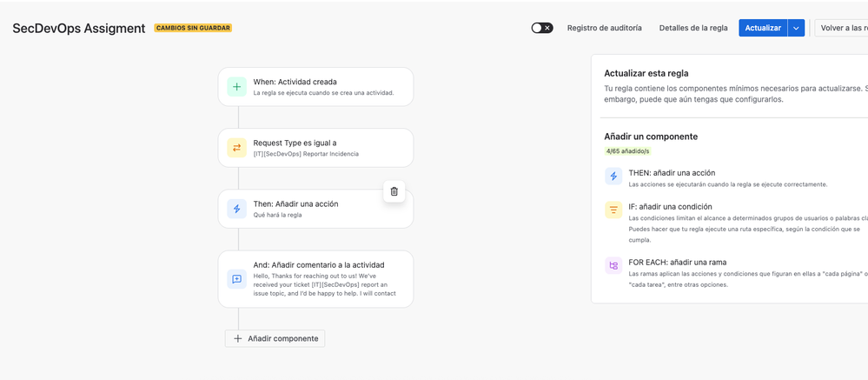868x380 pixels.
Task: Delete the action using the trash icon
Action: [x=394, y=191]
